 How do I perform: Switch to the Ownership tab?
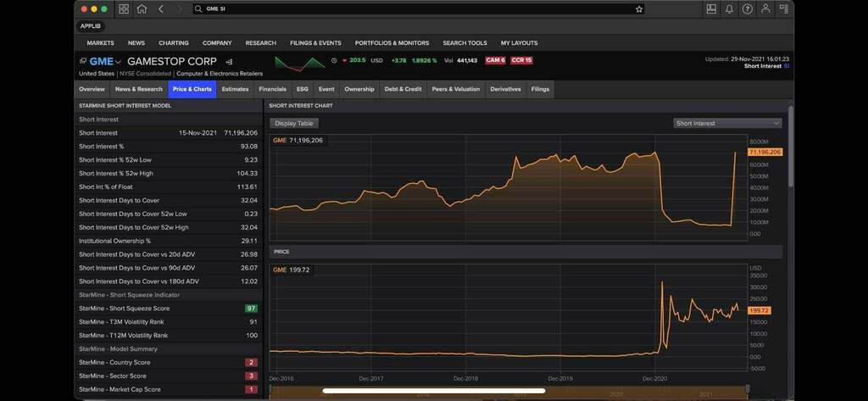[x=359, y=89]
